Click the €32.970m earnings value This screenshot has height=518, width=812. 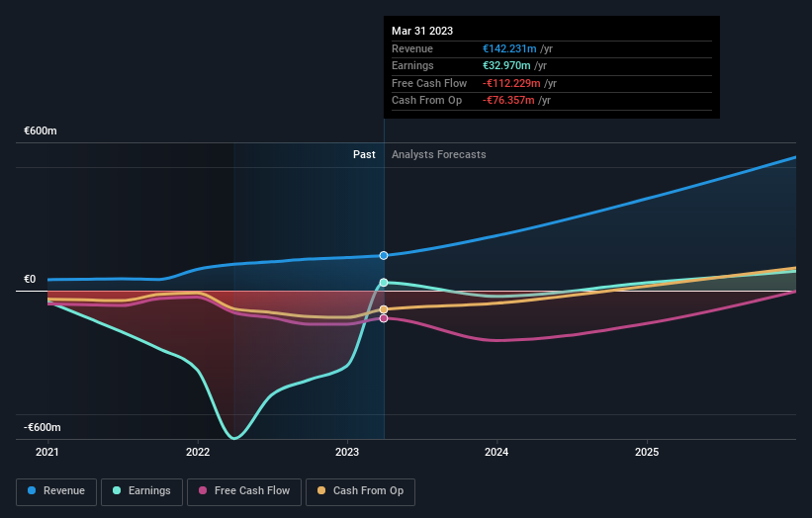[x=506, y=65]
